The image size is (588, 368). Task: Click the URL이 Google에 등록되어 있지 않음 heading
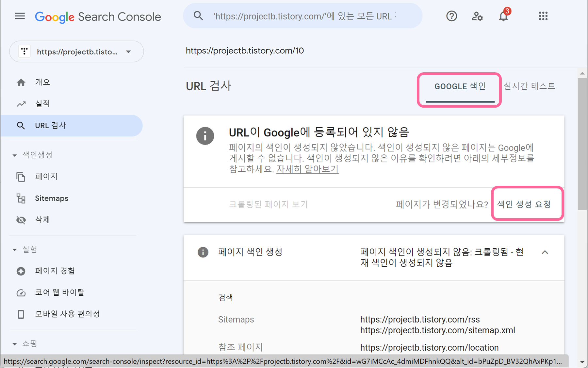click(319, 132)
